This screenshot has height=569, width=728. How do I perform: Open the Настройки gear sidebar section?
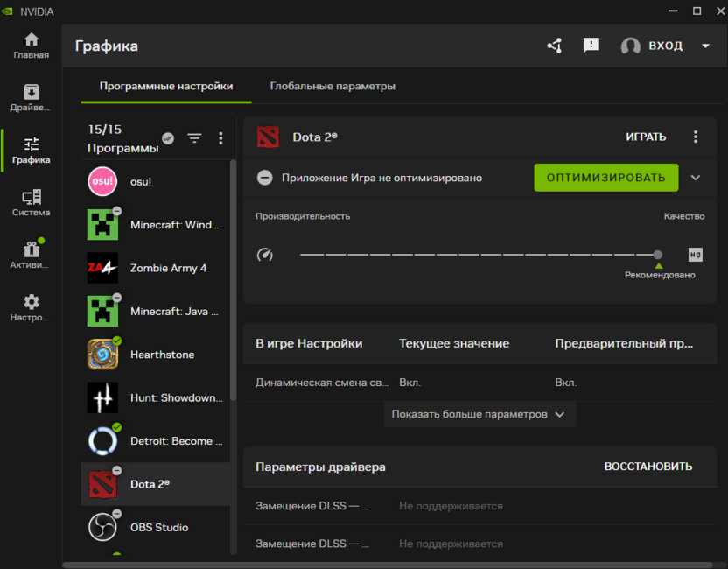point(31,308)
